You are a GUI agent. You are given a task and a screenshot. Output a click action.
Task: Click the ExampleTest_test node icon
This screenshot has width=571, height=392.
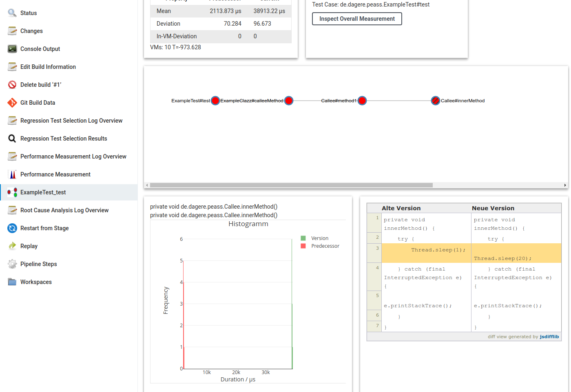pyautogui.click(x=12, y=192)
